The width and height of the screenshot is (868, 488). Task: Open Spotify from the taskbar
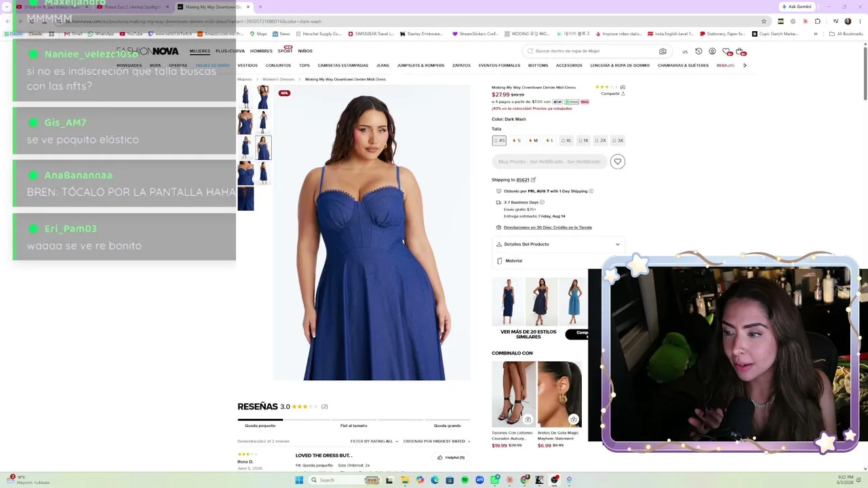pos(465,480)
